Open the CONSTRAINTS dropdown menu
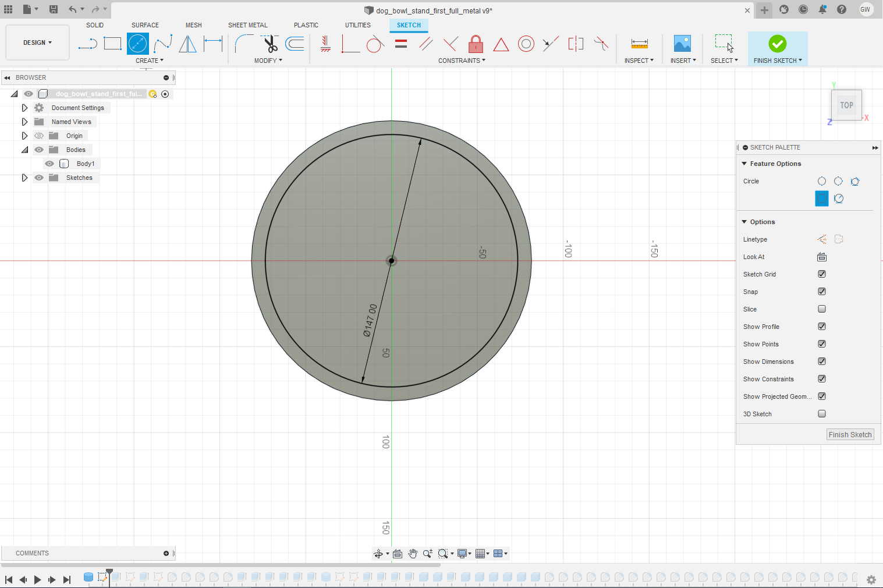 coord(461,61)
